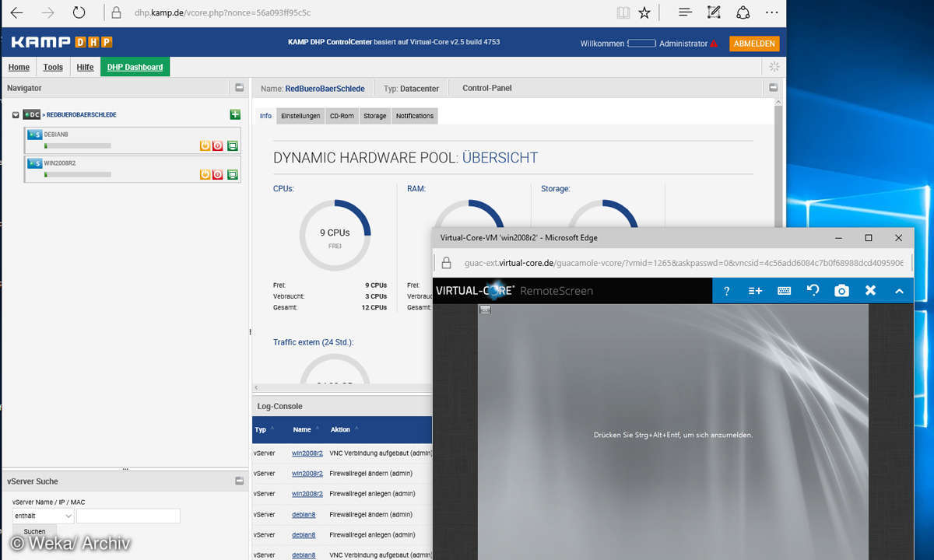934x560 pixels.
Task: Collapse the datacenter info panel
Action: [772, 88]
